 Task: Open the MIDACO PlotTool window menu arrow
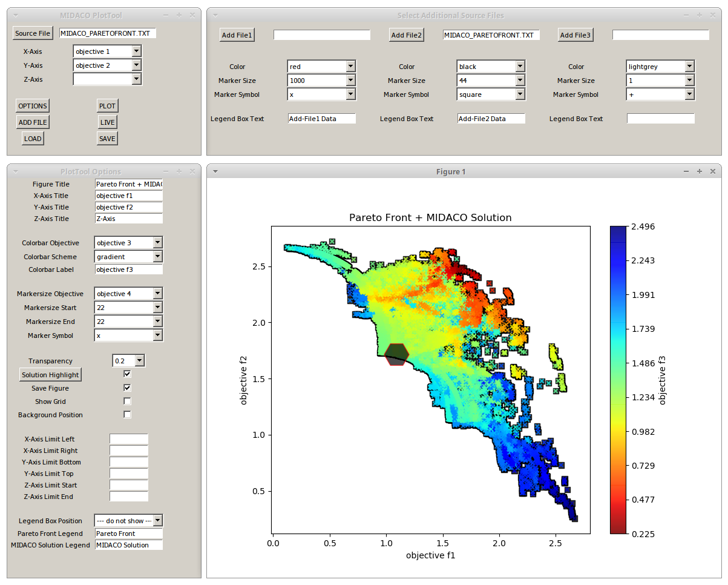[15, 15]
